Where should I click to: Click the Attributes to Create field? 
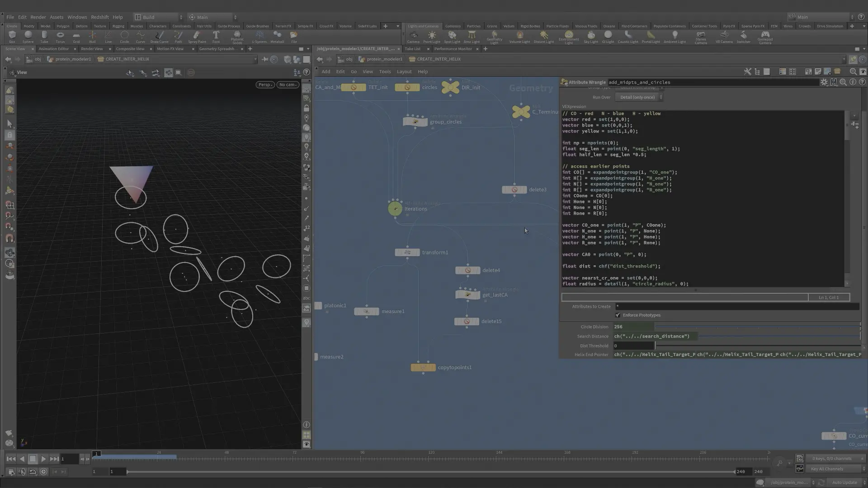[x=737, y=306]
